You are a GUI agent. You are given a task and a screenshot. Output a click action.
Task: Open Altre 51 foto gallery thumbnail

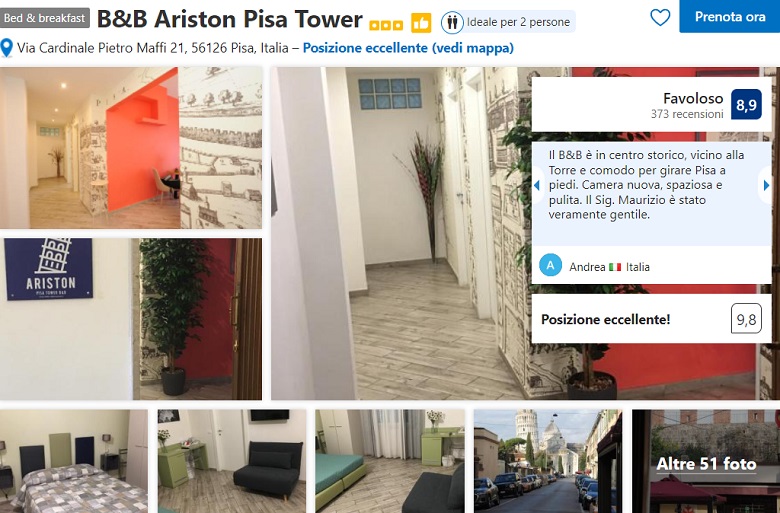pos(706,461)
